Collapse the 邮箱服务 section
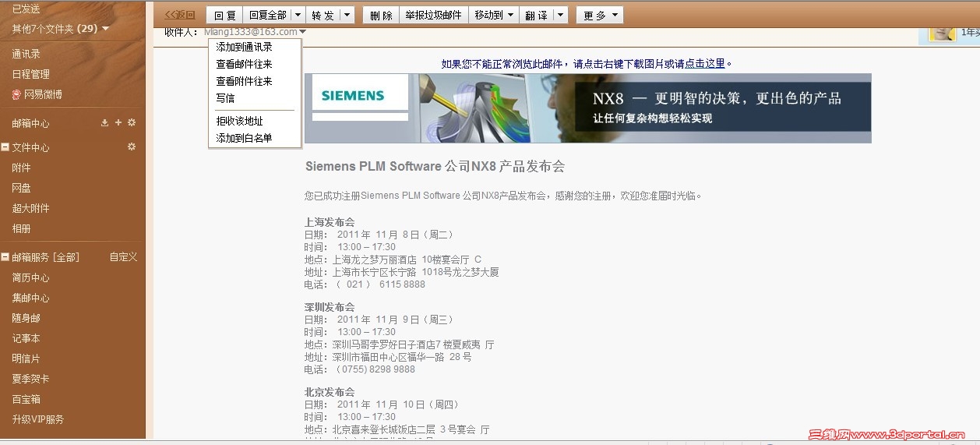Image resolution: width=980 pixels, height=445 pixels. (5, 257)
